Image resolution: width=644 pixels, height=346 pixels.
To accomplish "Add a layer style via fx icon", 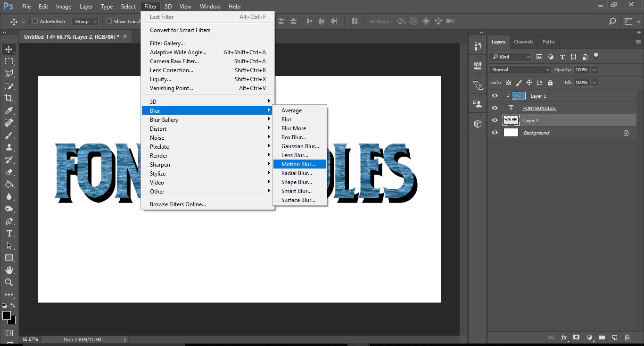I will tap(564, 338).
